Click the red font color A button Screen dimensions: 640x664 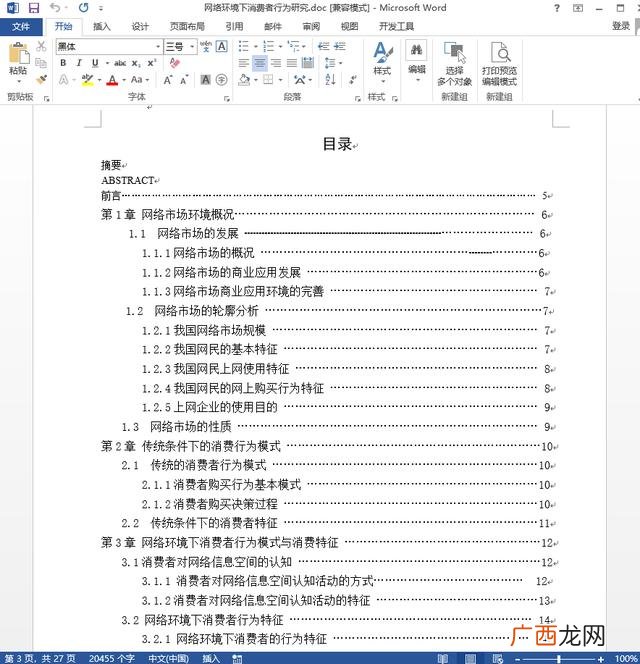pyautogui.click(x=112, y=80)
